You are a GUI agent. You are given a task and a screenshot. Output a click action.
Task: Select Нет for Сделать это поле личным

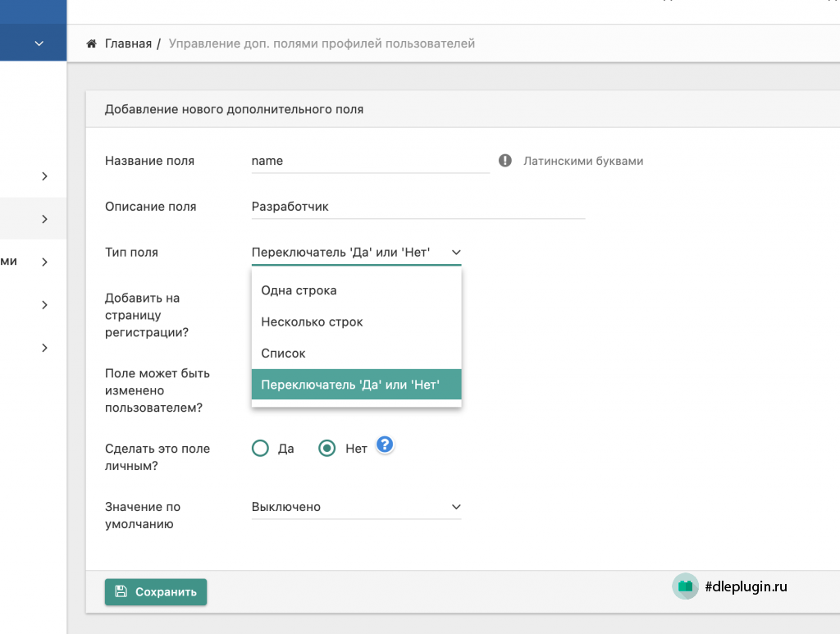326,448
